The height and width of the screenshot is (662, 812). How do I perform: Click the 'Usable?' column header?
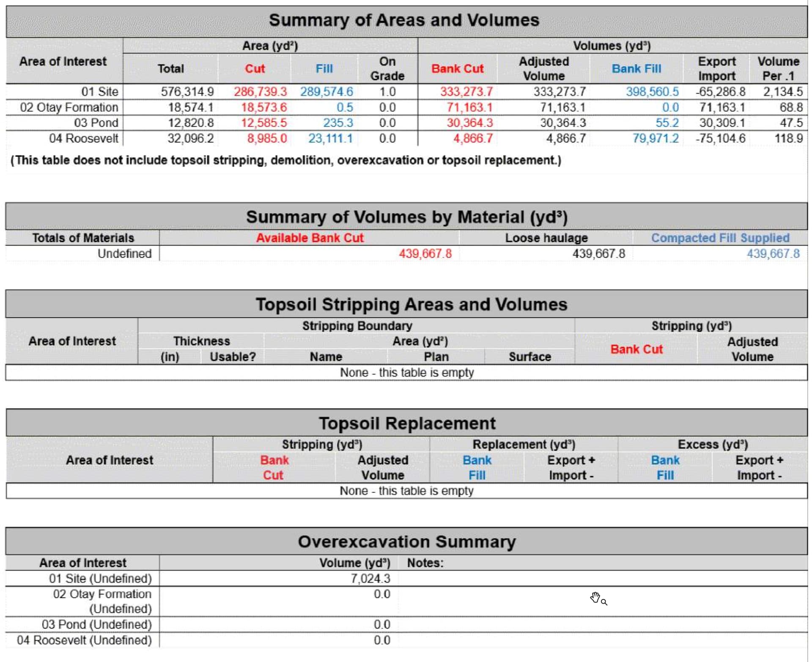(x=233, y=357)
